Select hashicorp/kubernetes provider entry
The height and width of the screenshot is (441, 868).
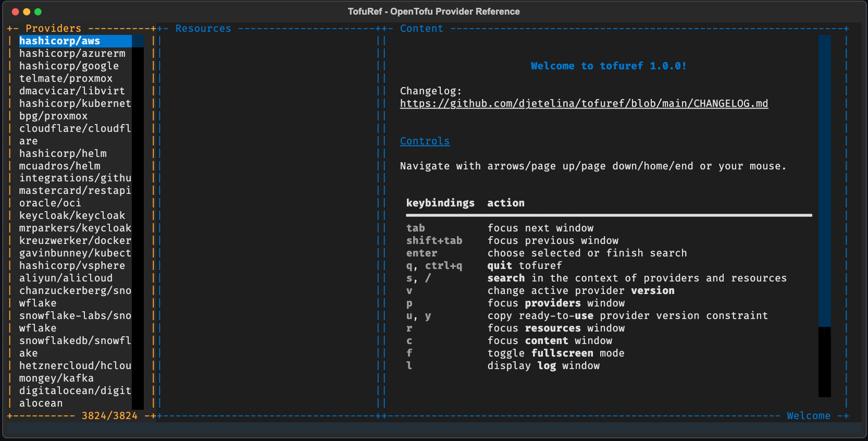[76, 104]
